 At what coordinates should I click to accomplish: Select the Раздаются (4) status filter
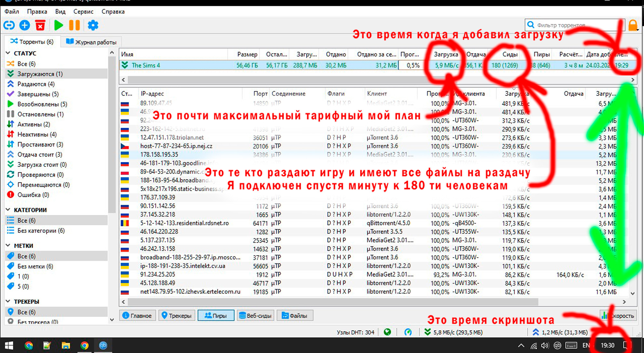pos(36,84)
